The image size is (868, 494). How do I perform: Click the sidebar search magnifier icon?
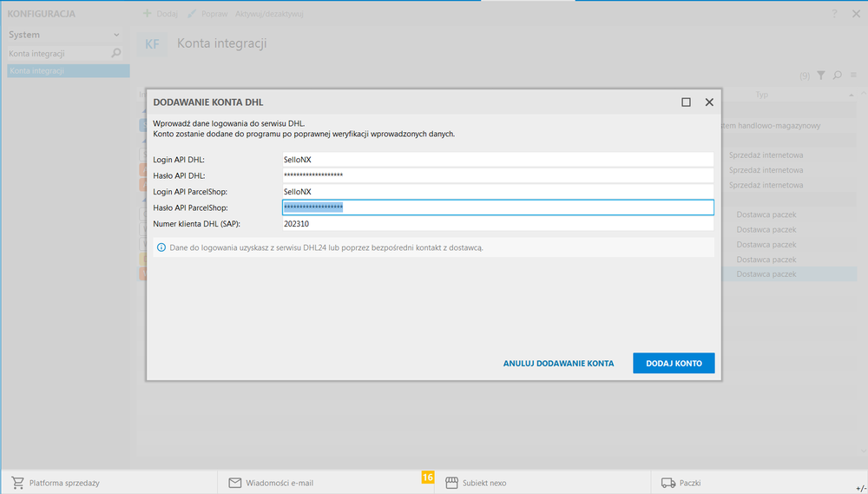point(116,54)
